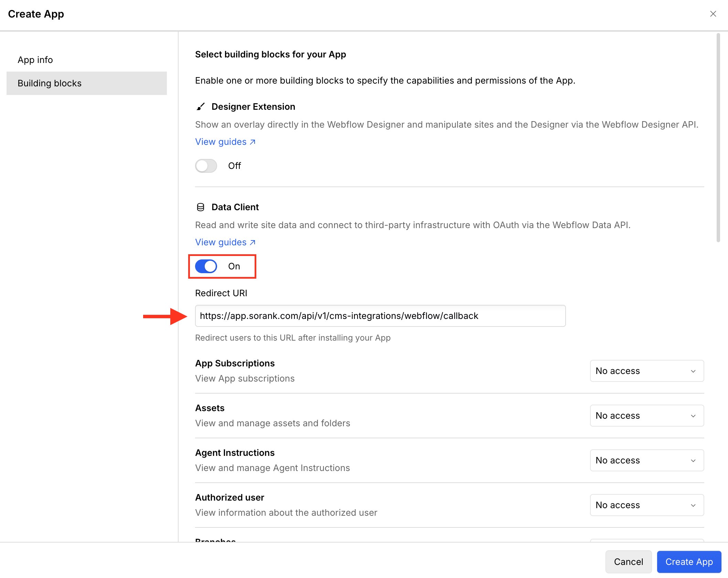
Task: Click the Data Client heading
Action: tap(235, 207)
